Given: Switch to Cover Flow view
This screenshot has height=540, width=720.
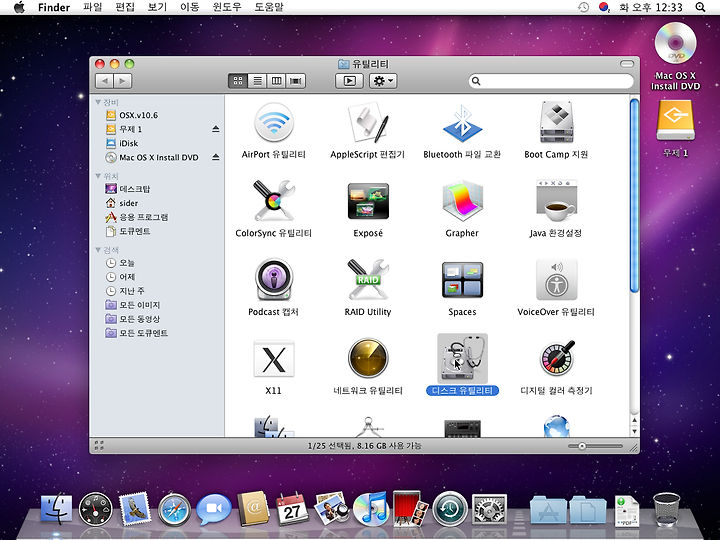Looking at the screenshot, I should [296, 81].
